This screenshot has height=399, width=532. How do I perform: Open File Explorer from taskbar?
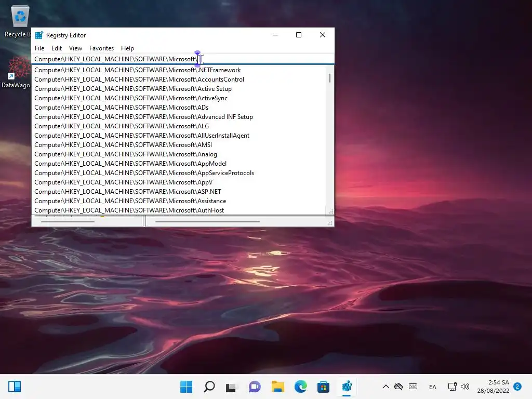(277, 387)
